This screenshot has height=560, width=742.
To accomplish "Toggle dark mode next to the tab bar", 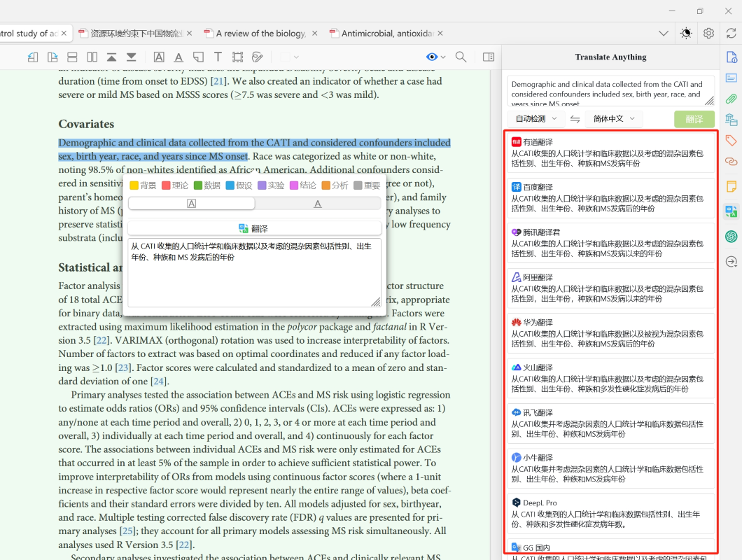I will [686, 33].
